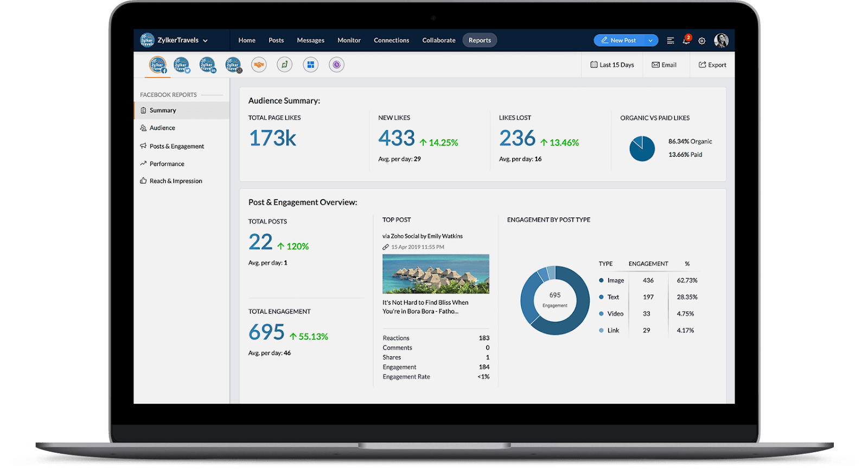Click the Audience sidebar people icon
868x469 pixels.
coord(143,128)
